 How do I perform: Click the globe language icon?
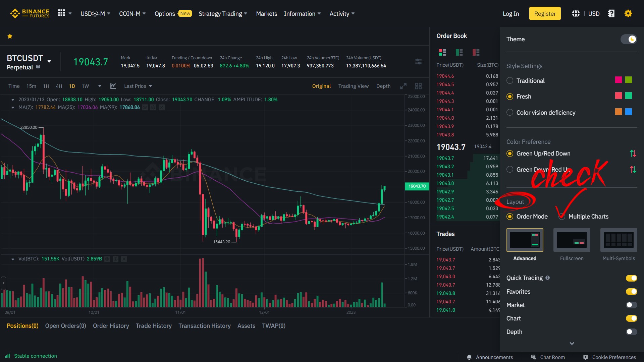click(x=576, y=13)
